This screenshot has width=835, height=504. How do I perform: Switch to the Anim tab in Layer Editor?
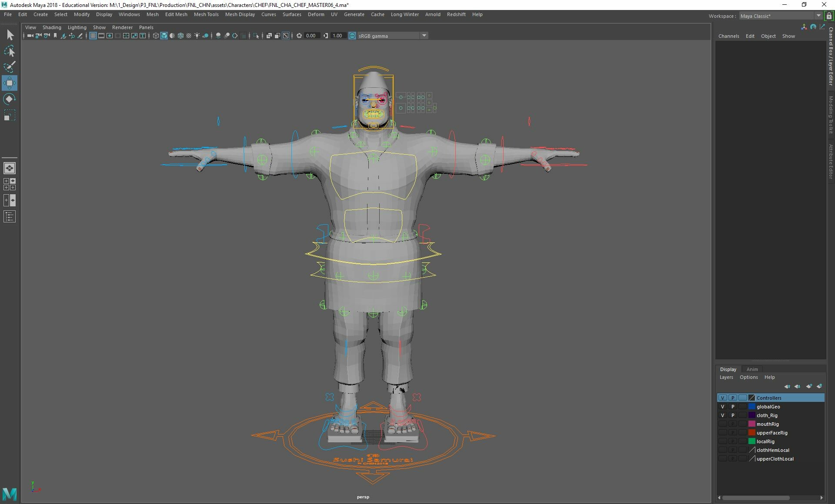[x=752, y=369]
